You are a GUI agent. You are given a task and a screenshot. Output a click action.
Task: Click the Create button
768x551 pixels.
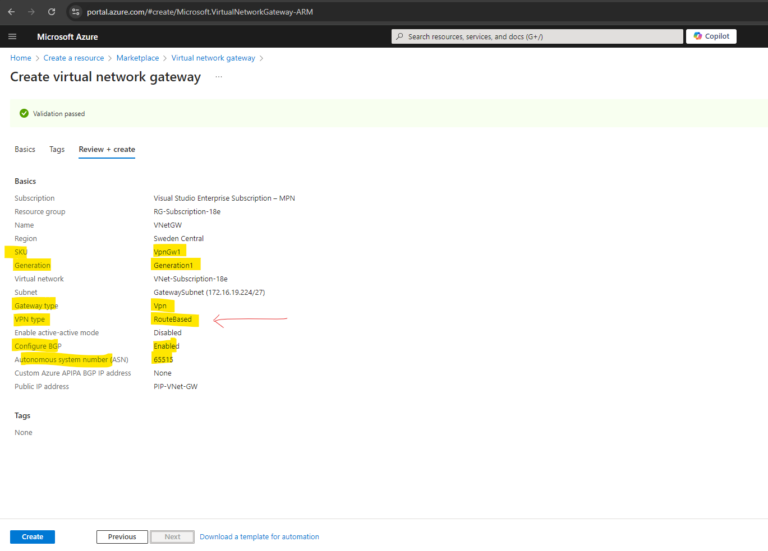(x=32, y=537)
